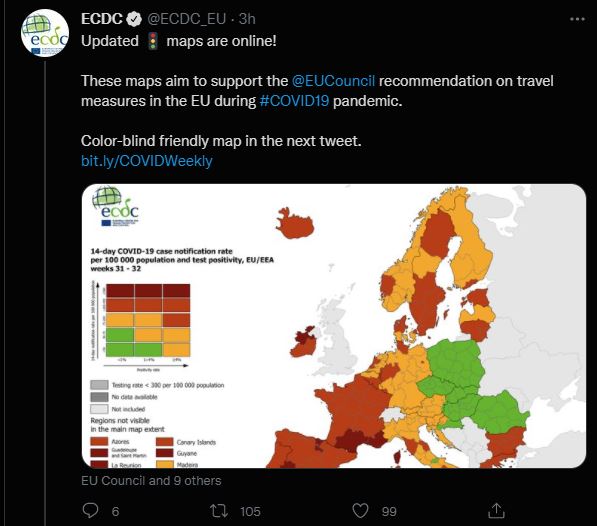The height and width of the screenshot is (526, 597).
Task: View 'EU Council and 9 others' tagged accounts
Action: 151,481
